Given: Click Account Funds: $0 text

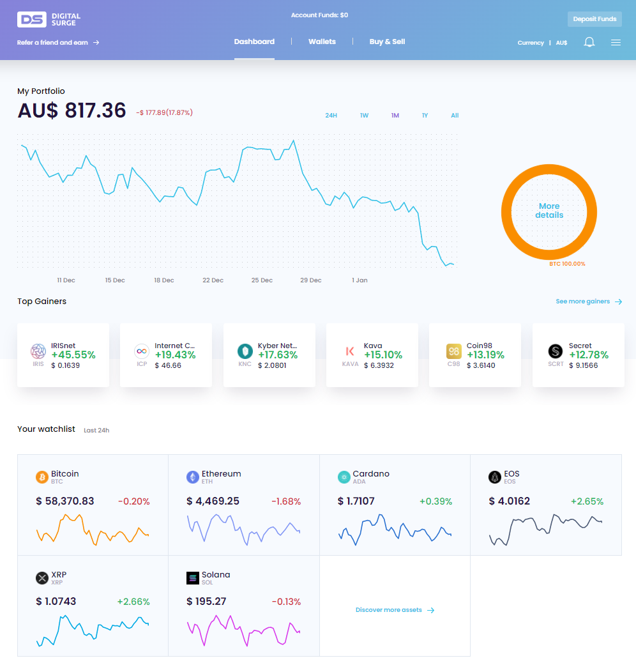Looking at the screenshot, I should click(319, 15).
